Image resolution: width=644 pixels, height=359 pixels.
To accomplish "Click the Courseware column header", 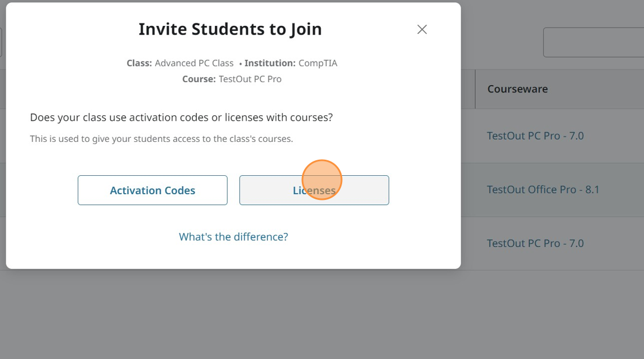I will pos(517,89).
